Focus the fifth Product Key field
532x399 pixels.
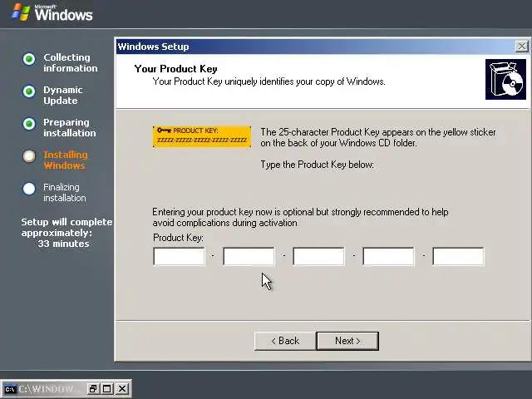click(458, 256)
